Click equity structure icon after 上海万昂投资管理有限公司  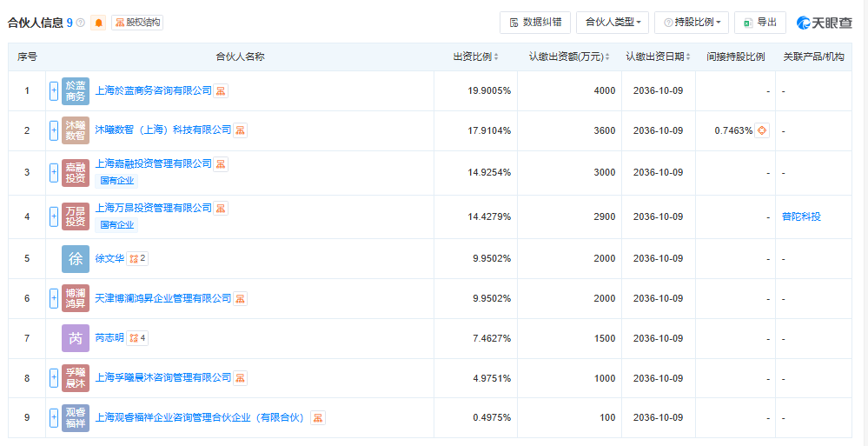point(221,209)
